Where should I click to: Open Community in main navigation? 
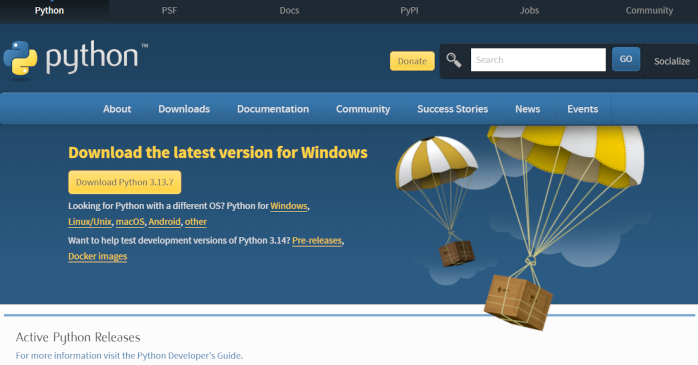pyautogui.click(x=363, y=109)
